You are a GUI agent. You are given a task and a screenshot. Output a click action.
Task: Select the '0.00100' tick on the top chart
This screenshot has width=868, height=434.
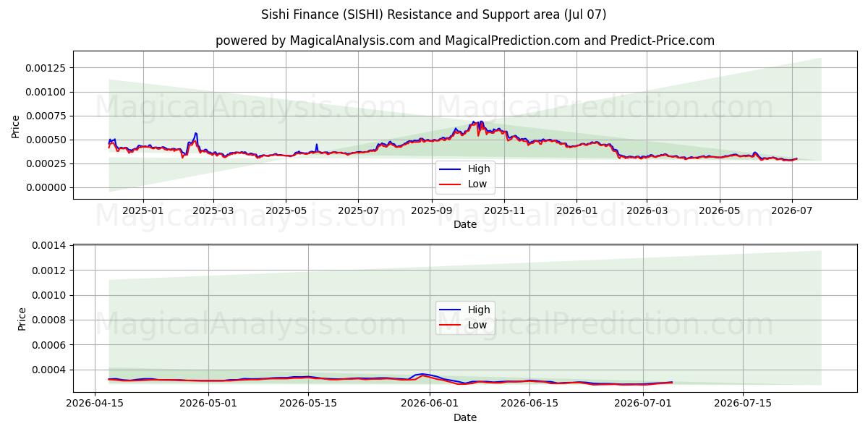pyautogui.click(x=45, y=92)
